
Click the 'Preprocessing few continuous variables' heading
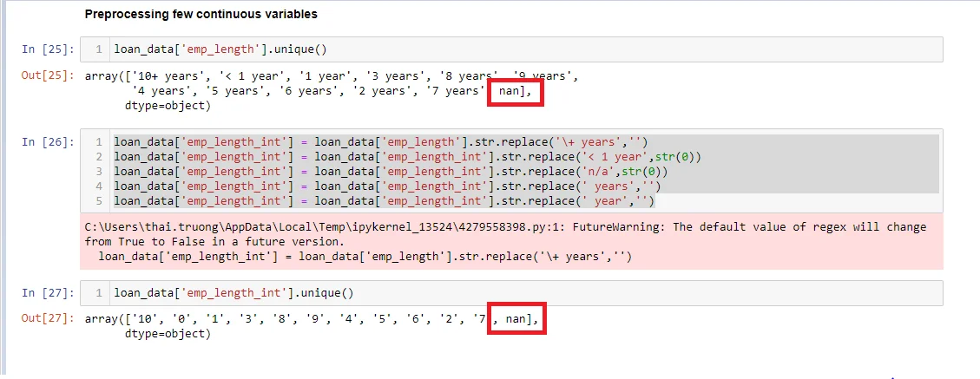[x=201, y=14]
